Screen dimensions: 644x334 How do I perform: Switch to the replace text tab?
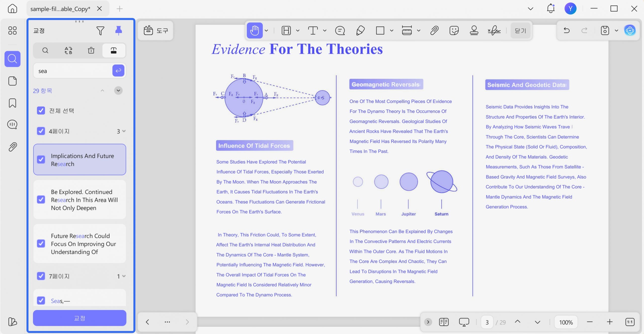point(68,51)
